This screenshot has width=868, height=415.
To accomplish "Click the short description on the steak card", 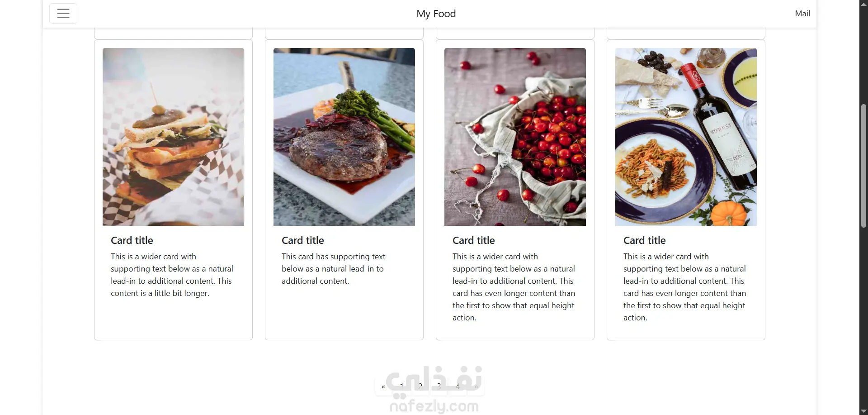I will point(334,269).
